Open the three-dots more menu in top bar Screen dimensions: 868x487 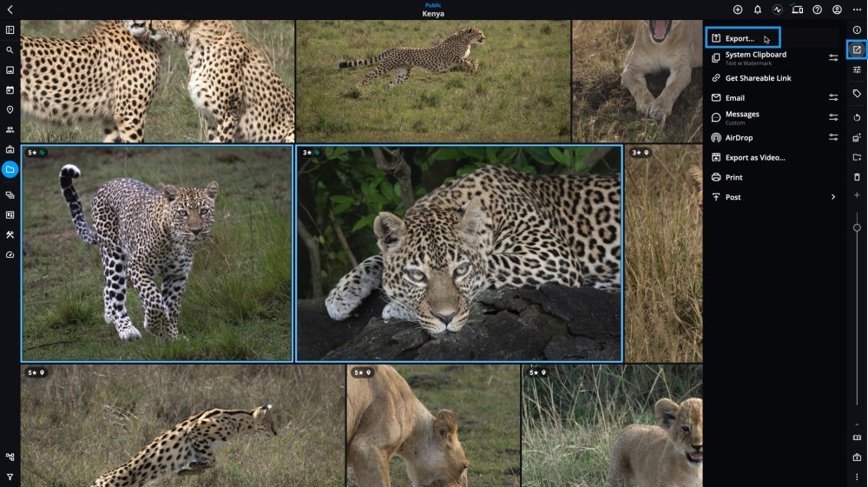[x=857, y=10]
